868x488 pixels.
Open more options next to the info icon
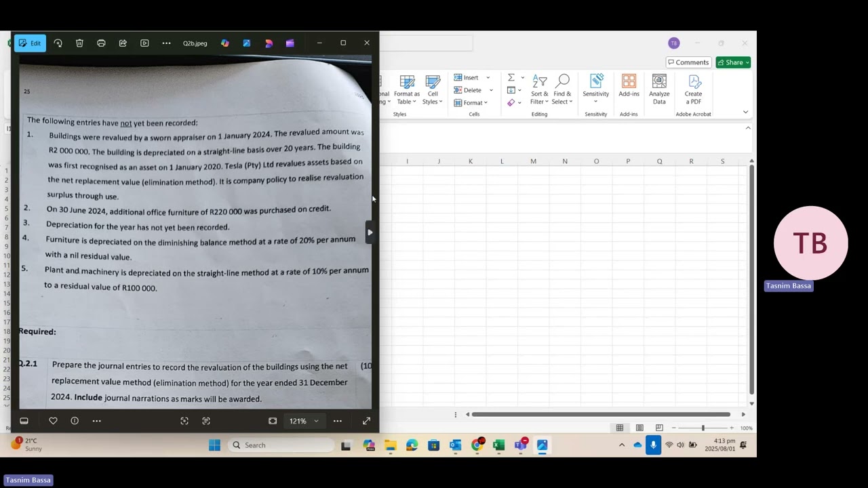[x=96, y=421]
